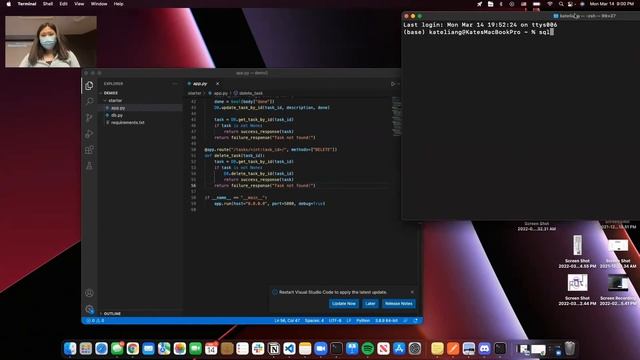Click Spotlight search icon in menu bar
The width and height of the screenshot is (640, 360).
(x=561, y=4)
